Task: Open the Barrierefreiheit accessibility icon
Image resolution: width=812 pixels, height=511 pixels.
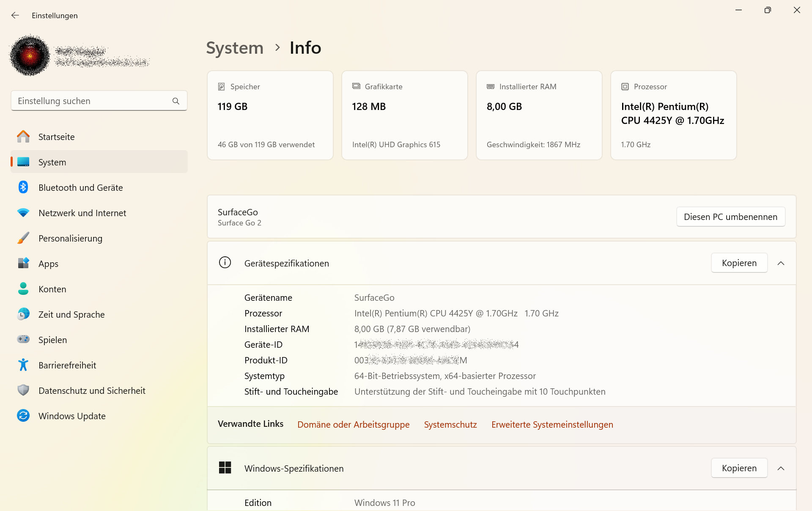Action: (x=23, y=365)
